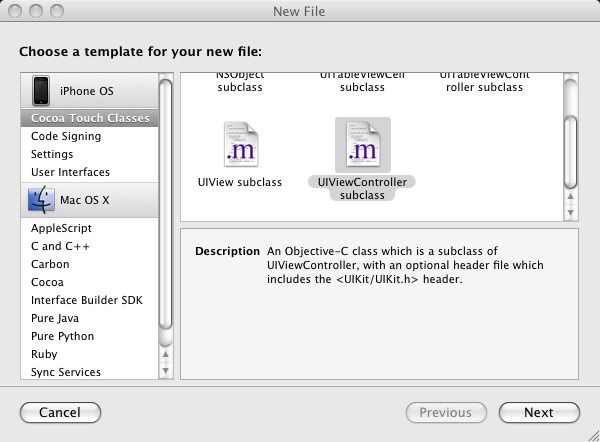Select Interface Builder SDK category

point(90,300)
